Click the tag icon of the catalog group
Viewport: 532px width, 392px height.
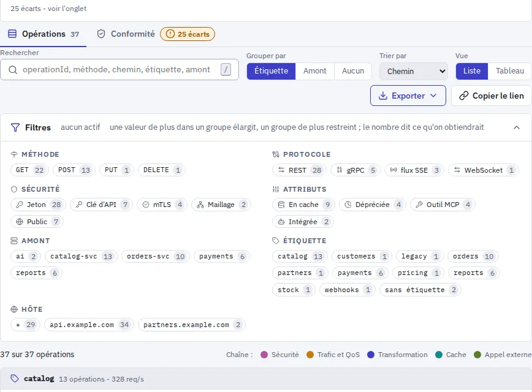click(x=15, y=379)
